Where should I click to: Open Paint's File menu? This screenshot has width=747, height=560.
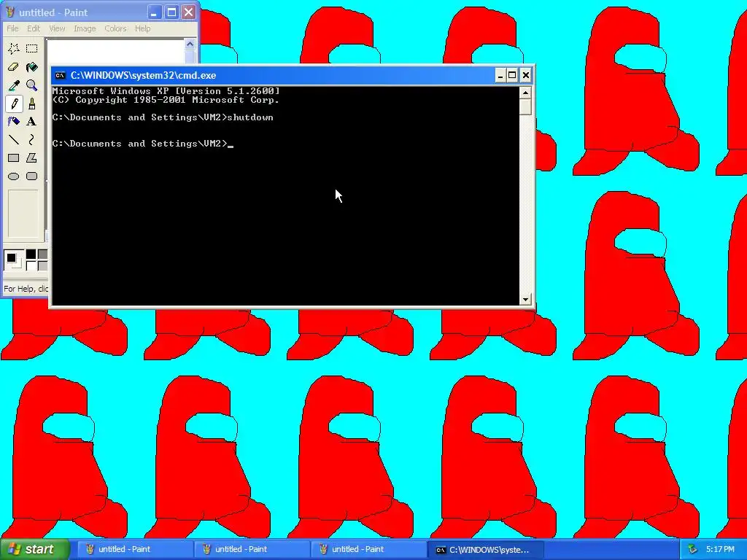click(12, 28)
